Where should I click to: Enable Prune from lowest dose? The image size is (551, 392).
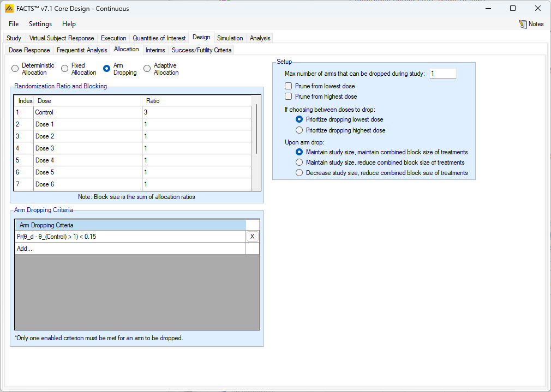(288, 86)
